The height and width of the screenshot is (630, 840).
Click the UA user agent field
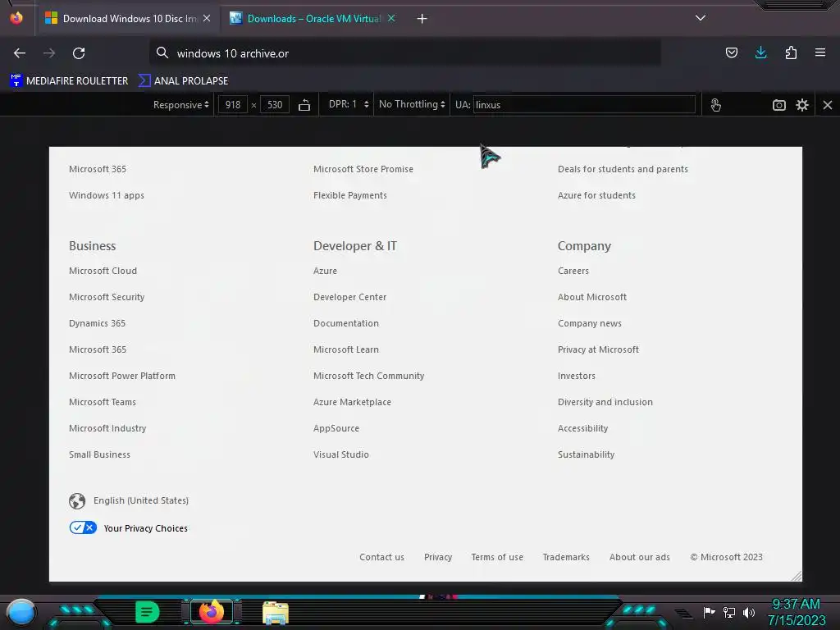pyautogui.click(x=584, y=104)
